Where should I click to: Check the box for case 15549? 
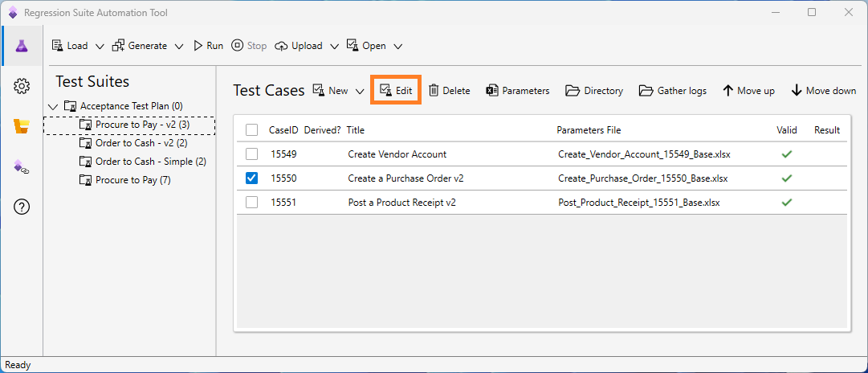pyautogui.click(x=252, y=154)
